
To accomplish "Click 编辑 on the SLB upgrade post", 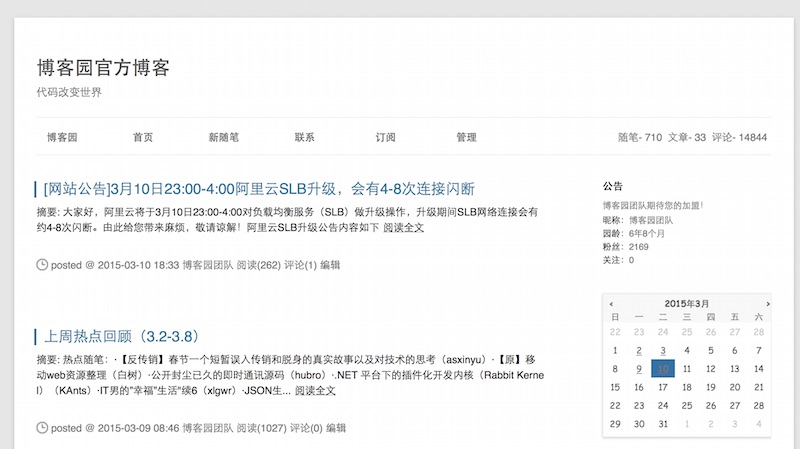I will 330,265.
